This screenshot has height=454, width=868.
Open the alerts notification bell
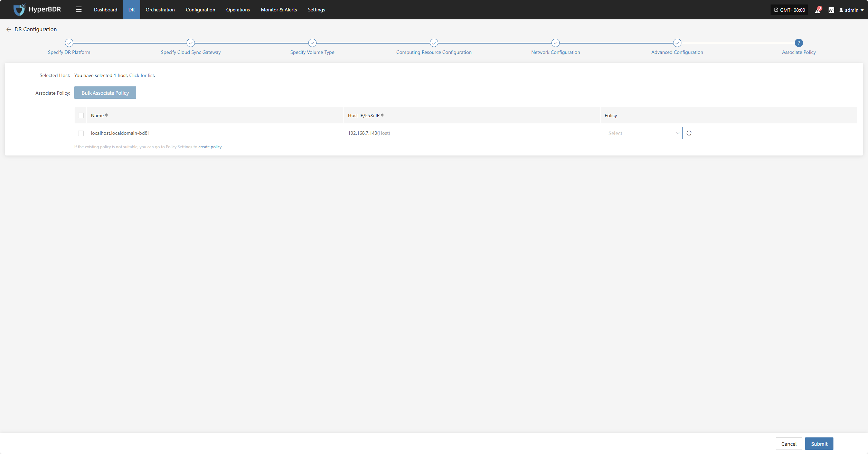click(818, 10)
